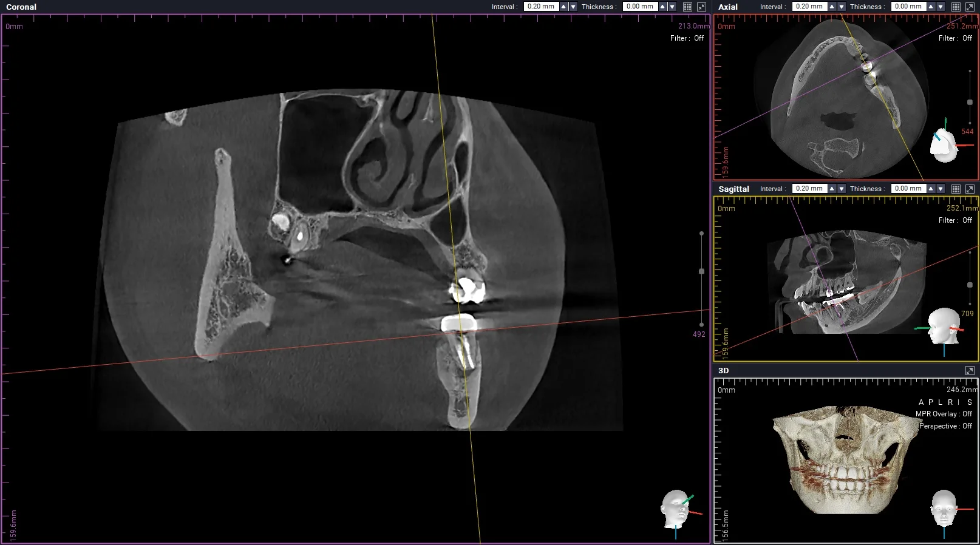The height and width of the screenshot is (545, 980).
Task: Click the 251.2mm ruler label in Axial
Action: pyautogui.click(x=962, y=26)
